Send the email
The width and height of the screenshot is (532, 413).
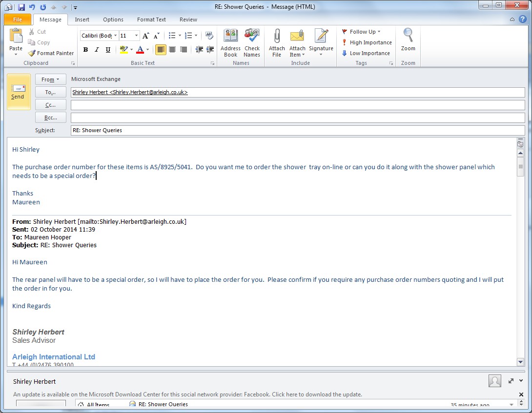pyautogui.click(x=19, y=92)
